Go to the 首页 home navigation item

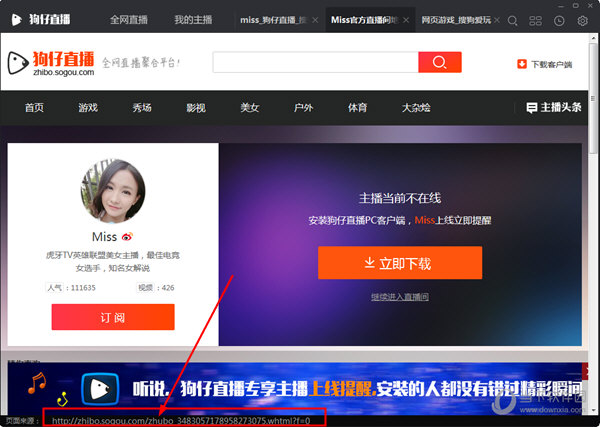pyautogui.click(x=34, y=107)
